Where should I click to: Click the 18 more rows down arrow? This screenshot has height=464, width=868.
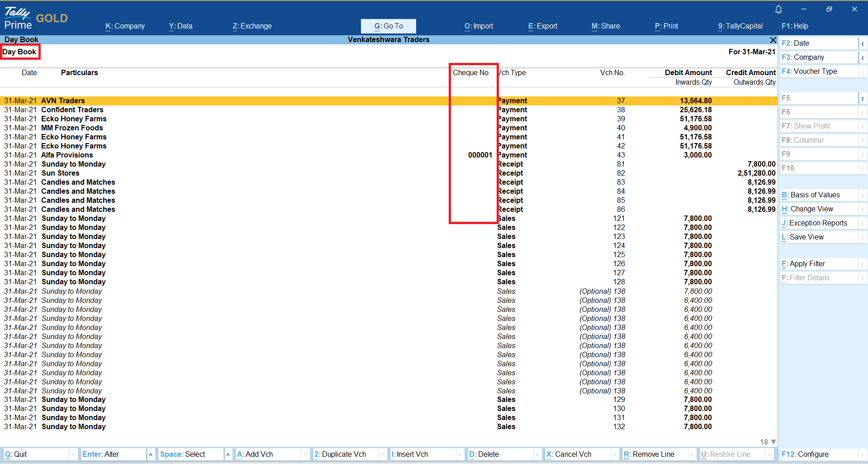tap(773, 442)
